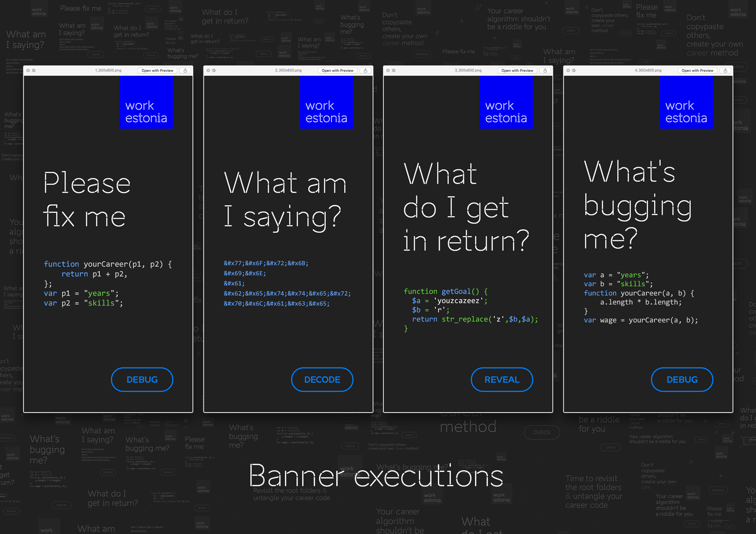Hit the REVEAL button
Viewport: 756px width, 534px height.
502,379
